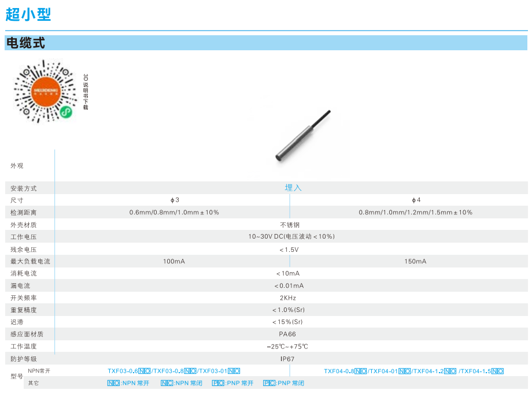Screen dimensions: 532x405
Task: Click the blue 埋入 installation type text
Action: coord(293,188)
